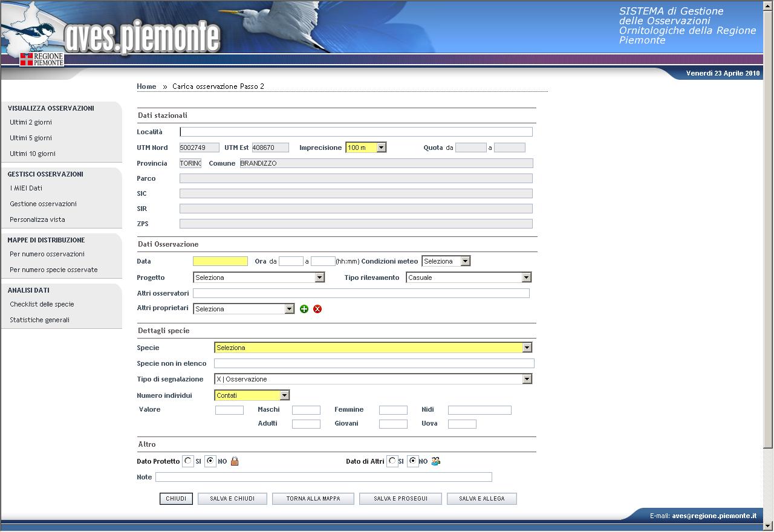The image size is (774, 532).
Task: Select NO for Dato Protetto
Action: point(210,461)
